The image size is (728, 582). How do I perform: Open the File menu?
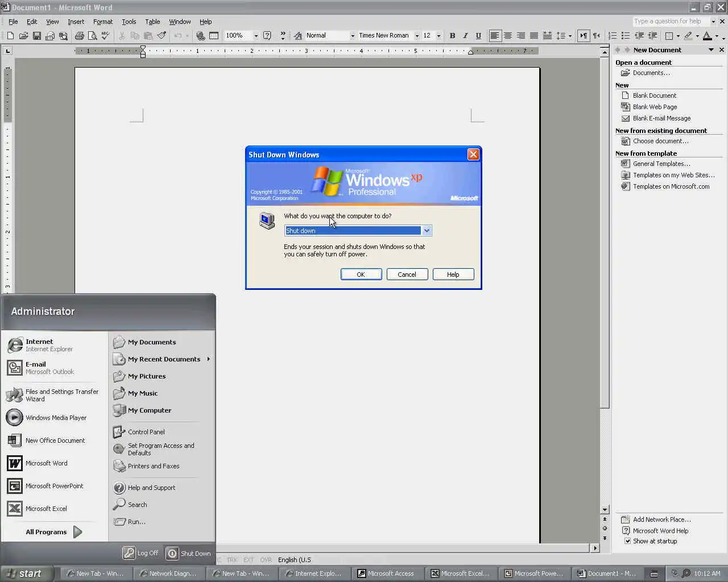13,22
